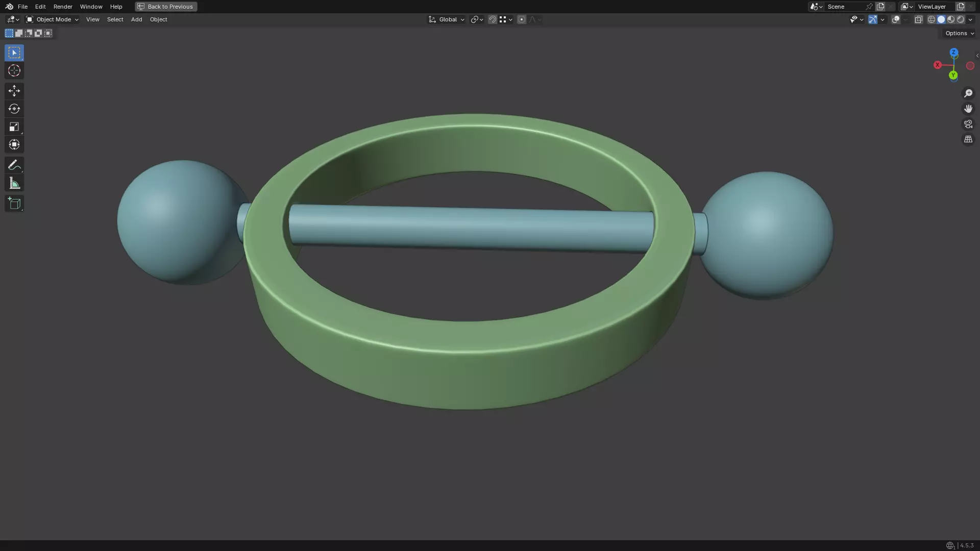Set selection mode to Set New
This screenshot has height=551, width=980.
pos(9,33)
